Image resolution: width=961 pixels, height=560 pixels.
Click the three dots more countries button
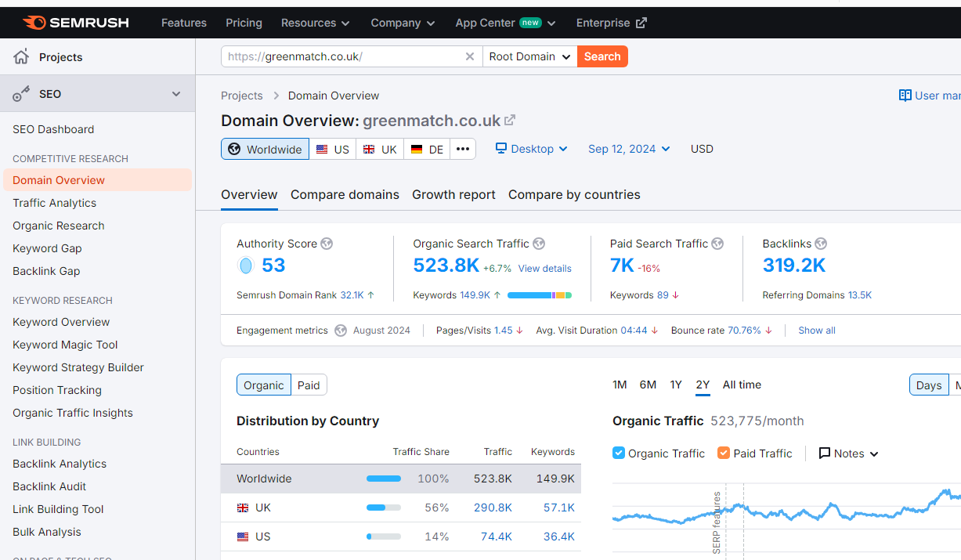tap(463, 149)
